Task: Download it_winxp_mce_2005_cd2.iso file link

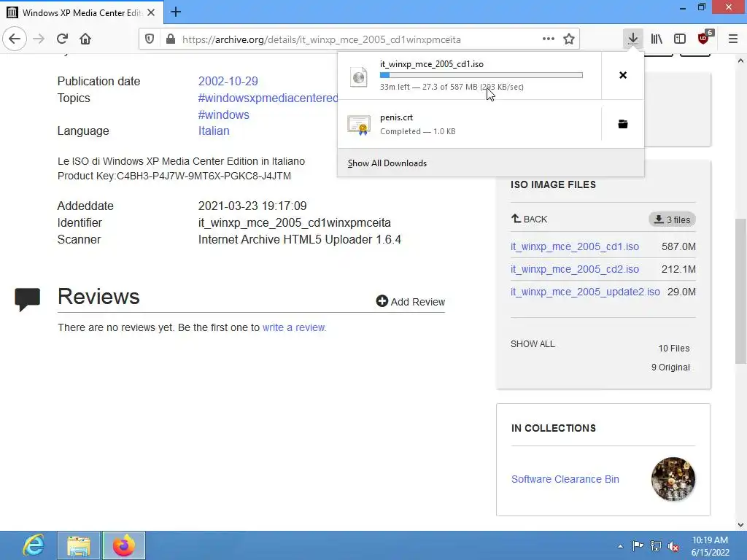Action: [575, 269]
